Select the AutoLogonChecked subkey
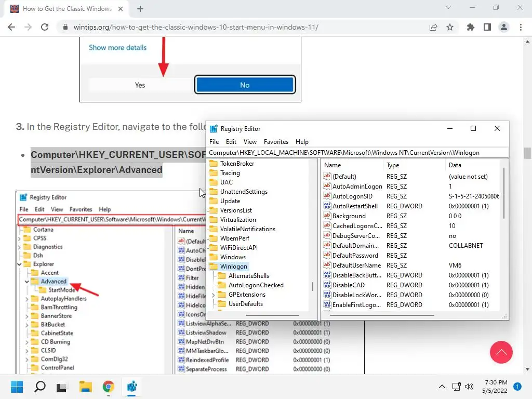The width and height of the screenshot is (532, 399). (256, 285)
